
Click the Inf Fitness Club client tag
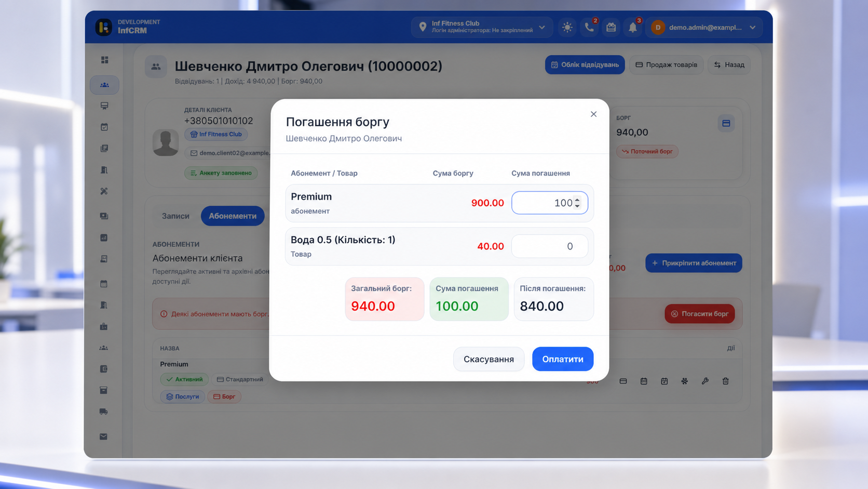tap(216, 134)
